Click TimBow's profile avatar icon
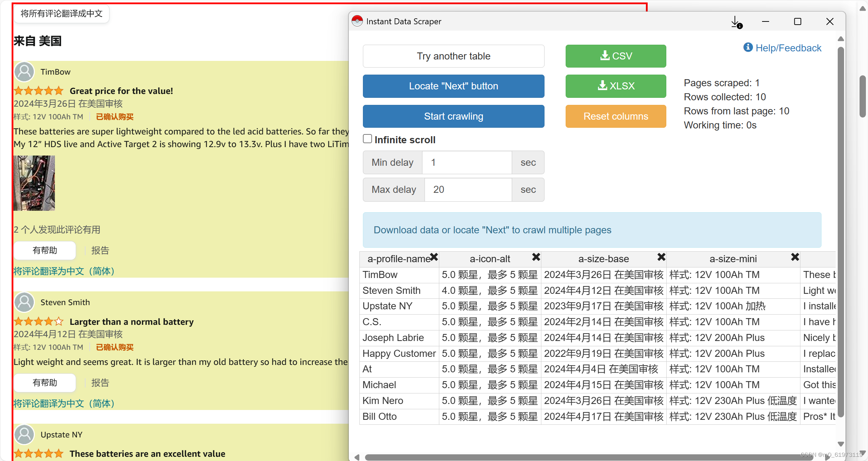 [x=24, y=71]
